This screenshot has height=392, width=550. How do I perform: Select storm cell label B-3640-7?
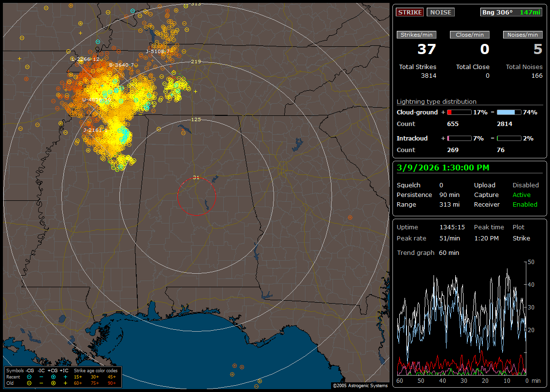pos(122,65)
